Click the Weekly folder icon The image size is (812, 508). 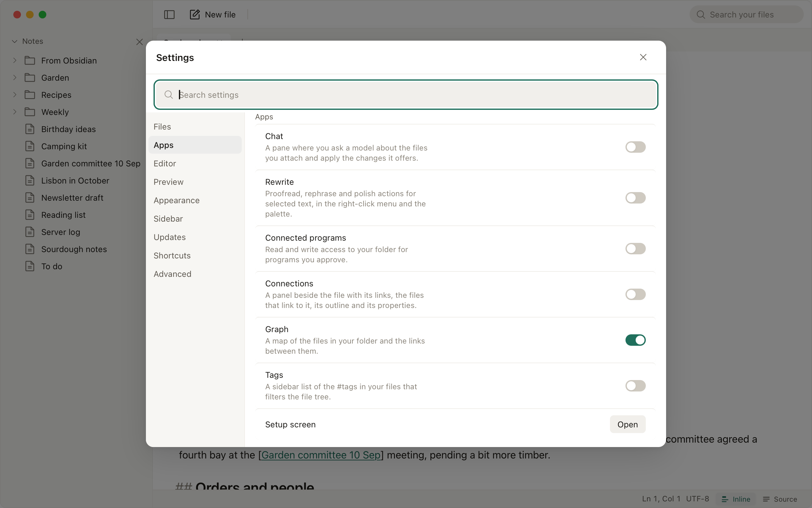click(30, 112)
